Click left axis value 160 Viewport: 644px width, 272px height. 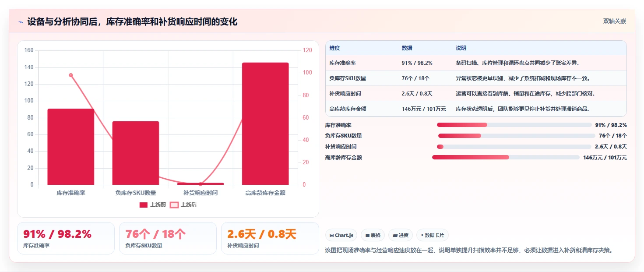(29, 50)
